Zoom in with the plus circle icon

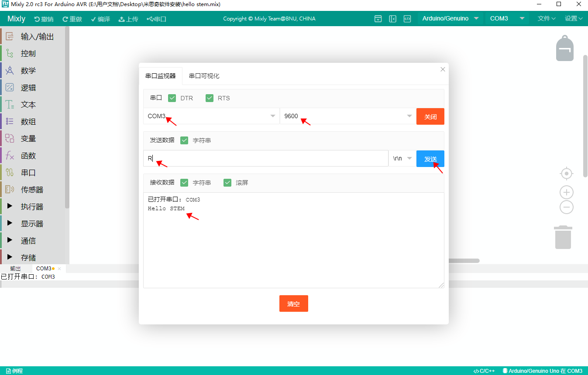tap(566, 192)
